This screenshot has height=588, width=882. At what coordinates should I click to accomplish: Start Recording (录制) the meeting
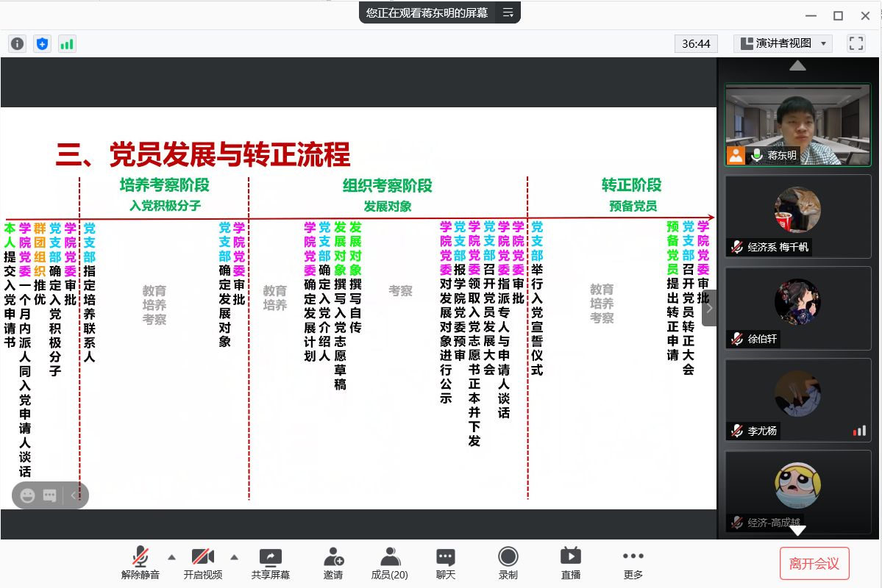point(508,563)
